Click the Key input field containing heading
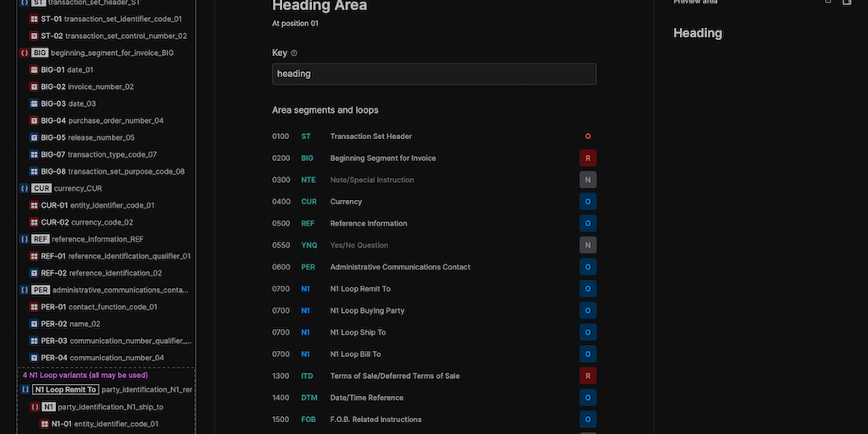868x434 pixels. coord(434,74)
